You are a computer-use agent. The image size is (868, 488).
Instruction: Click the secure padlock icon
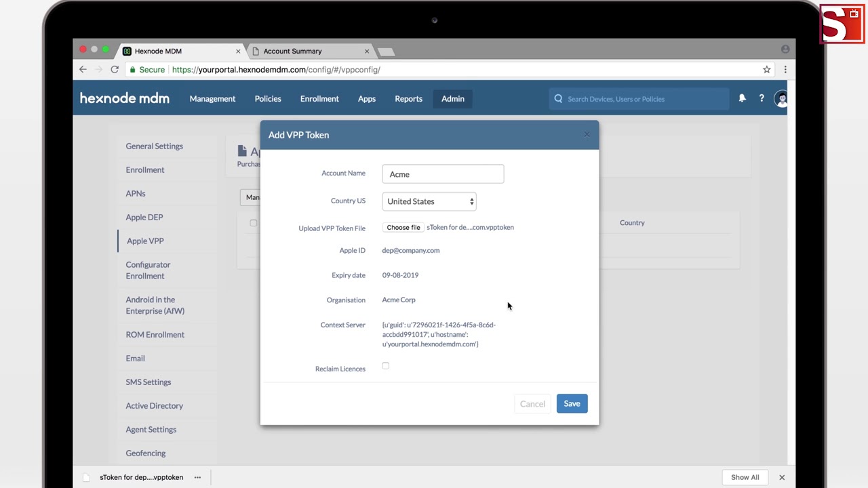(133, 69)
